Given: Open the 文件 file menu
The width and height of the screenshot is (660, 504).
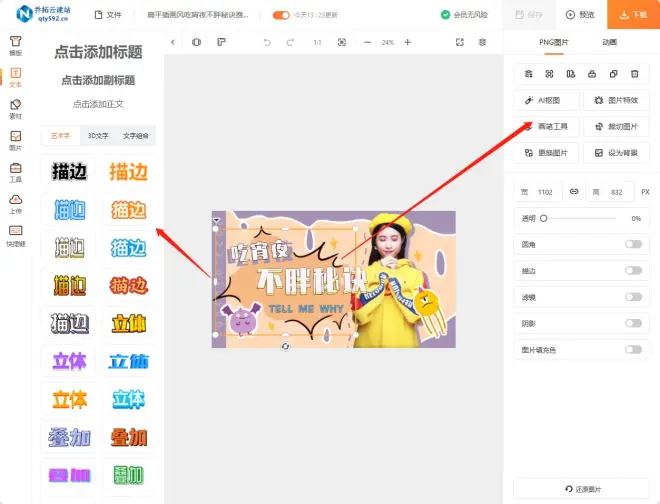Looking at the screenshot, I should point(107,15).
